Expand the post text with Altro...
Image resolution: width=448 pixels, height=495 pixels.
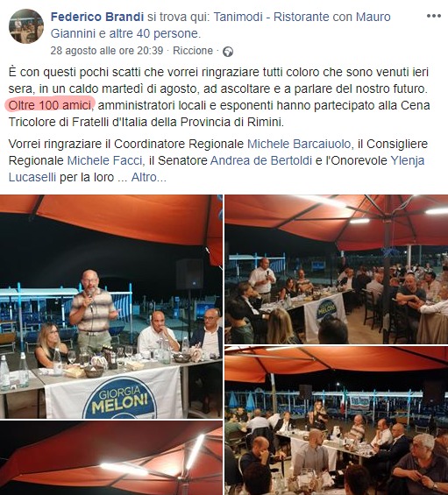pos(148,177)
